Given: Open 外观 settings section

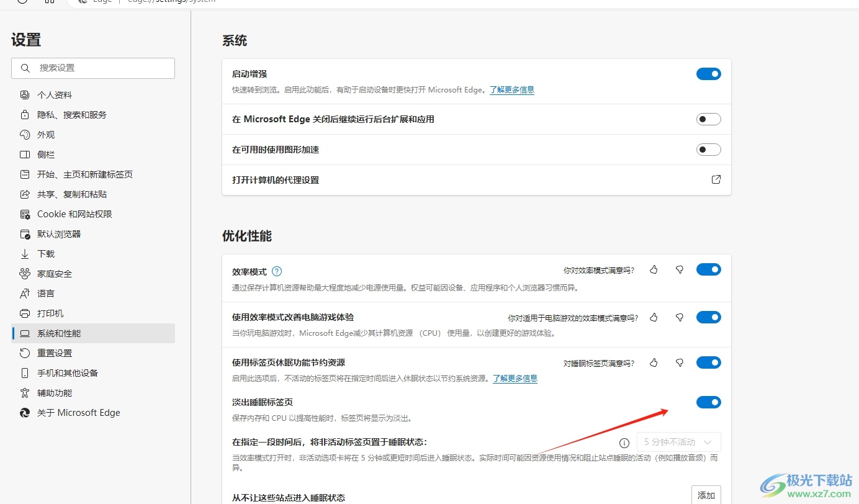Looking at the screenshot, I should pyautogui.click(x=93, y=135).
